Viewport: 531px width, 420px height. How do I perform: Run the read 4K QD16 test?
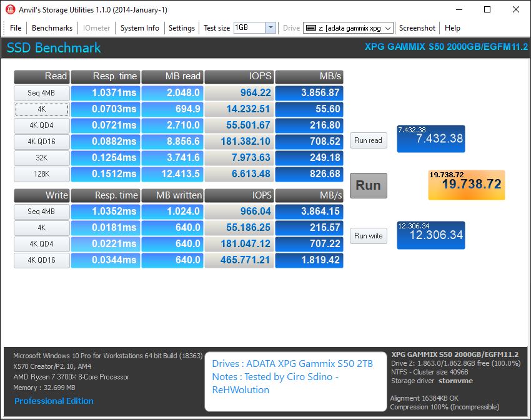tap(42, 142)
